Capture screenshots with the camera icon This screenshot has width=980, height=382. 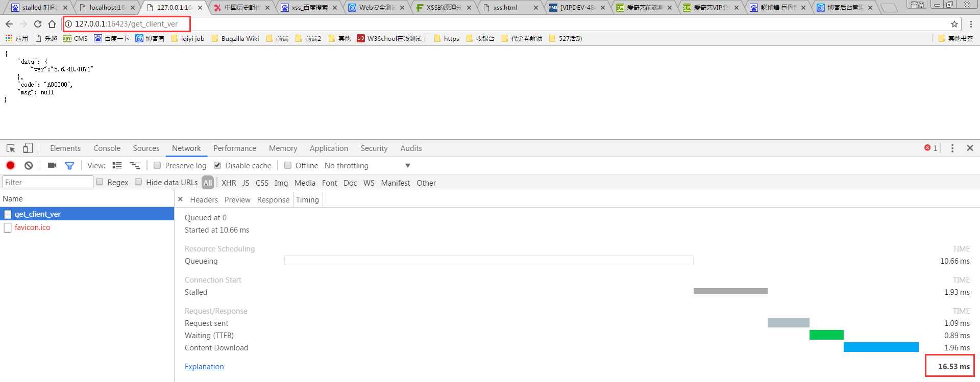[52, 165]
